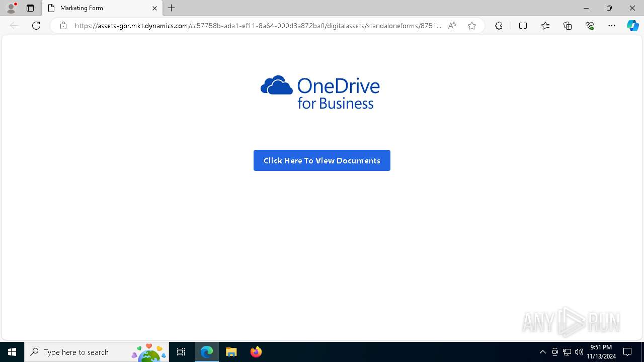View site information lock icon
The image size is (644, 362).
point(63,26)
